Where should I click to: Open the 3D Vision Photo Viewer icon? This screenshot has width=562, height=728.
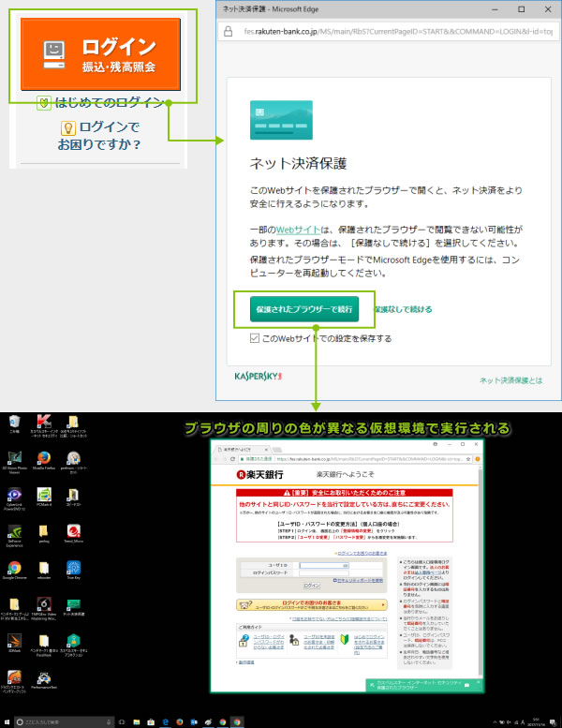(14, 462)
